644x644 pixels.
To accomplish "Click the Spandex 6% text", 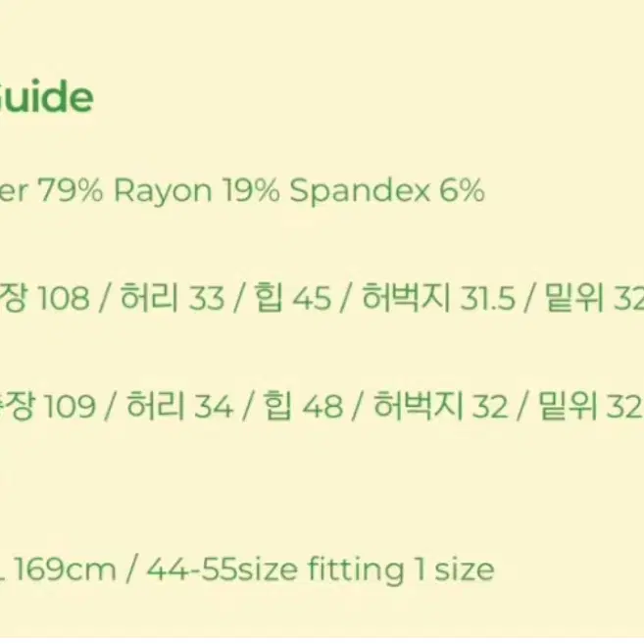I will pyautogui.click(x=387, y=190).
